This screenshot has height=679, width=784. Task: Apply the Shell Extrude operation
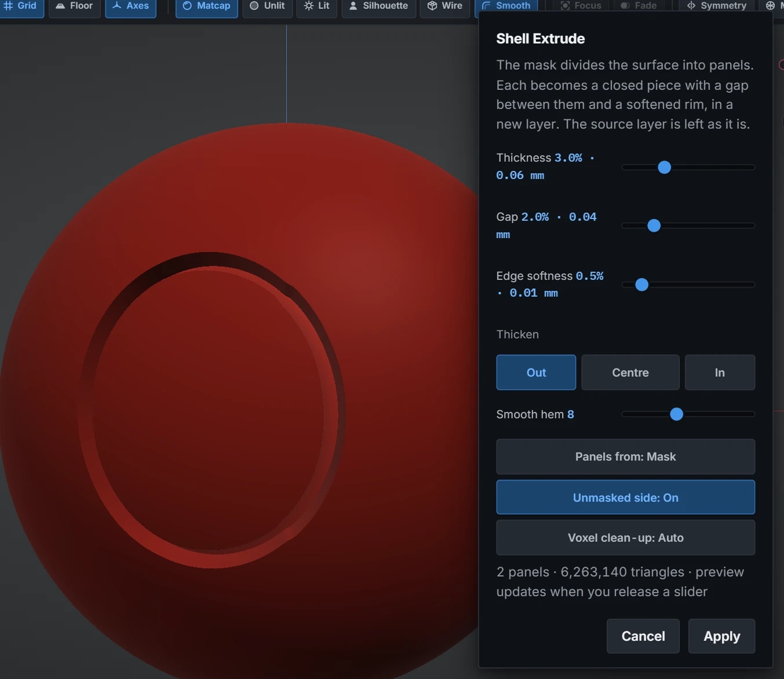(722, 636)
